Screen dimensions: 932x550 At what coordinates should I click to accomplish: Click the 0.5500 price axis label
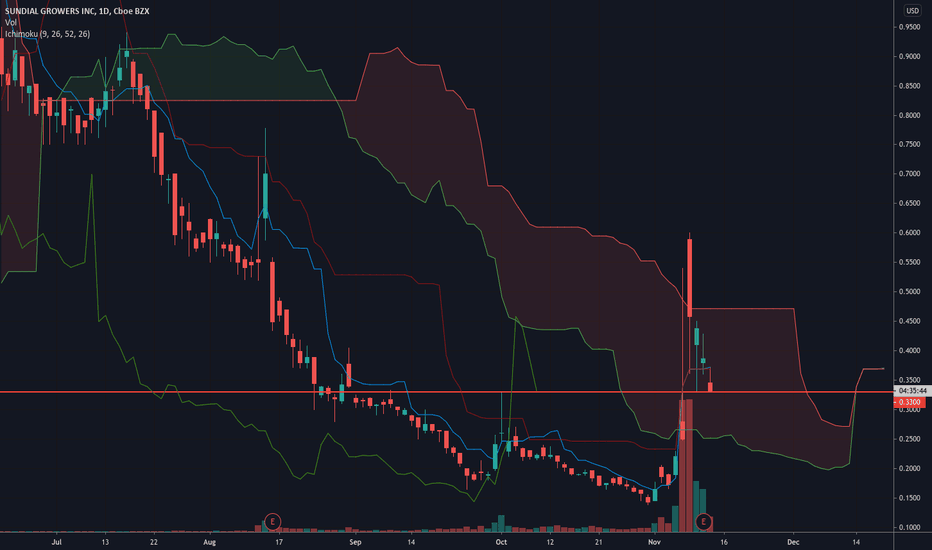click(x=909, y=262)
